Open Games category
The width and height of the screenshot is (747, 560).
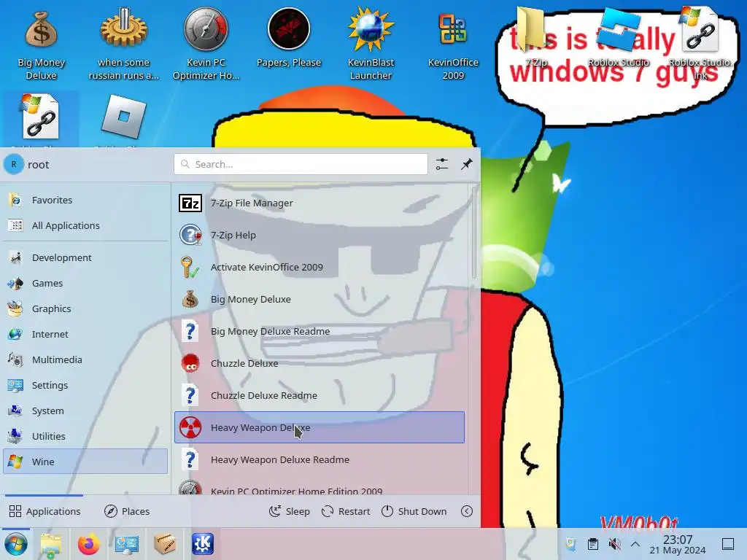click(85, 283)
